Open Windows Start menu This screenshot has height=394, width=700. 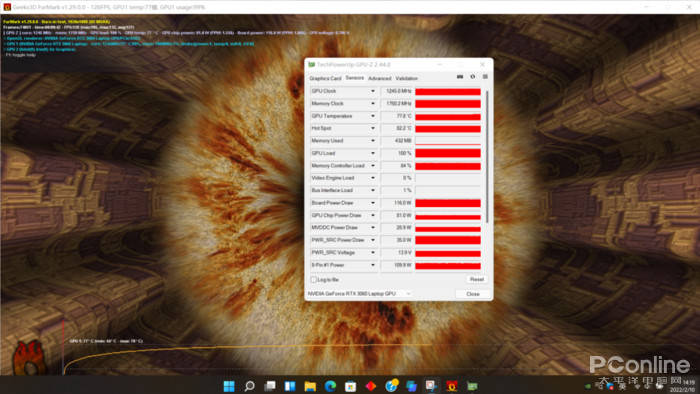click(229, 386)
